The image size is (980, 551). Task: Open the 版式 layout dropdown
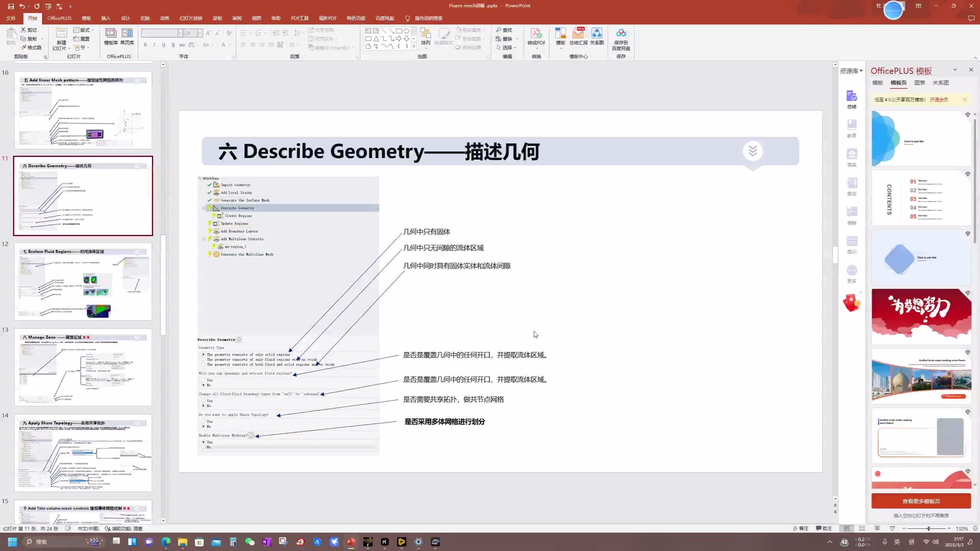point(84,30)
